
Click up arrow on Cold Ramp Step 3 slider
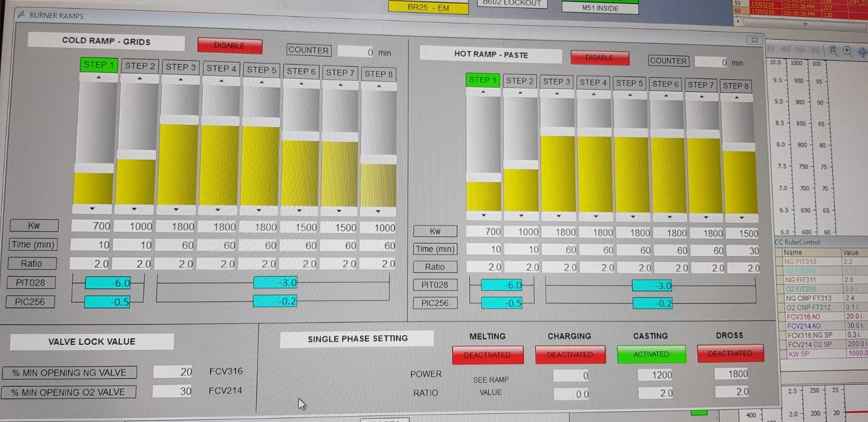(x=181, y=80)
